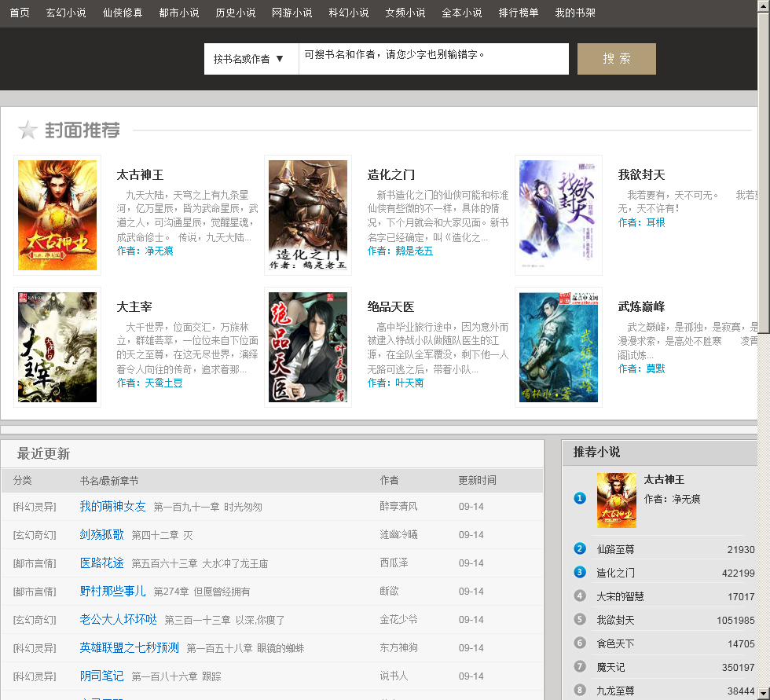
Task: Open author link 作者：耳根
Action: pyautogui.click(x=641, y=222)
